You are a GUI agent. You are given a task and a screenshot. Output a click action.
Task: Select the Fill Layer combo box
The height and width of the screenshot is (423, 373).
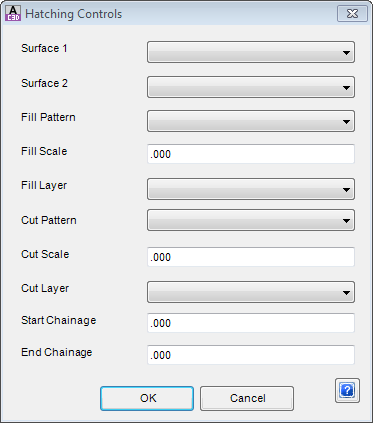(x=251, y=189)
